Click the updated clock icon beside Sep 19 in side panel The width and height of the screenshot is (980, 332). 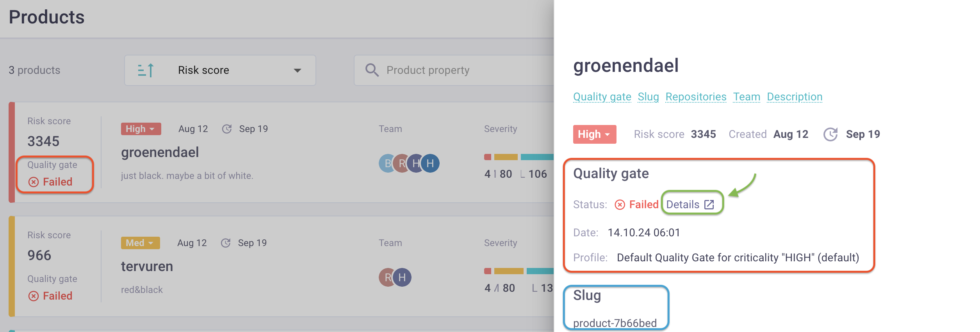point(830,134)
